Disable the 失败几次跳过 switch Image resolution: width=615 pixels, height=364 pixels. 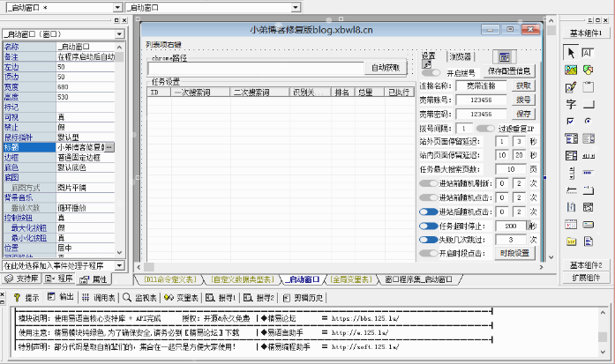click(428, 240)
